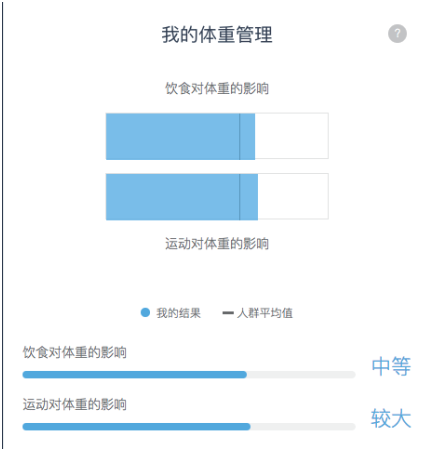Click the 运动对体重的影响 chart label below the bars

pos(217,244)
